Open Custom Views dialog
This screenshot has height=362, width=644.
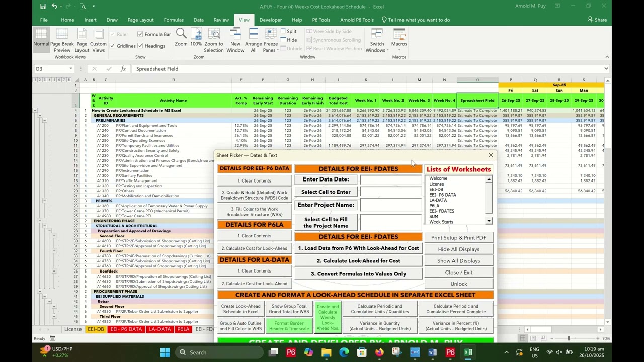tap(99, 41)
